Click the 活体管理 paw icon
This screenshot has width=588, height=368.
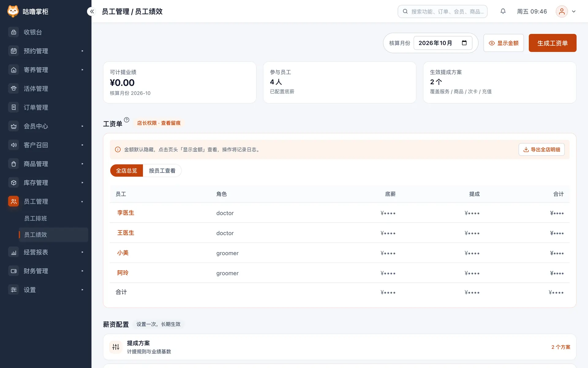point(13,89)
